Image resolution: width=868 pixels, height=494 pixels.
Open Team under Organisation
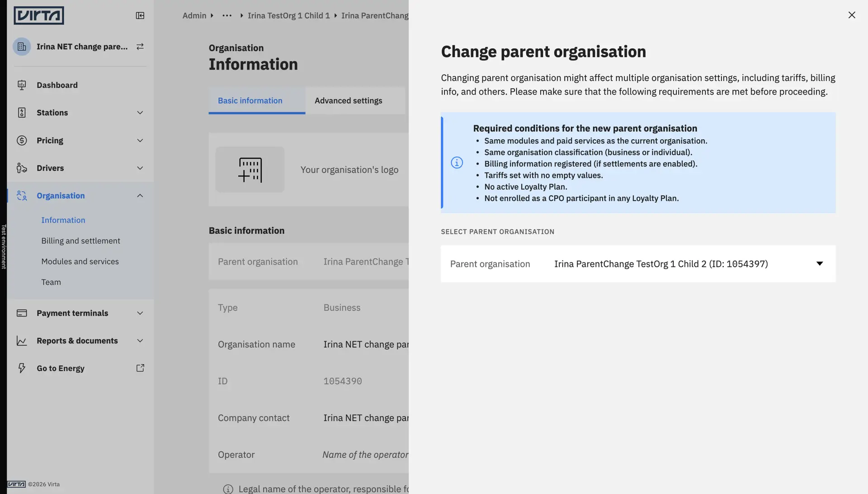pyautogui.click(x=51, y=282)
